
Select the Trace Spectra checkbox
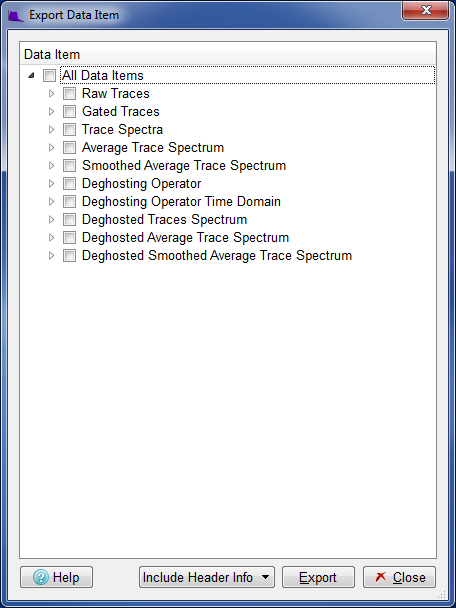click(69, 130)
